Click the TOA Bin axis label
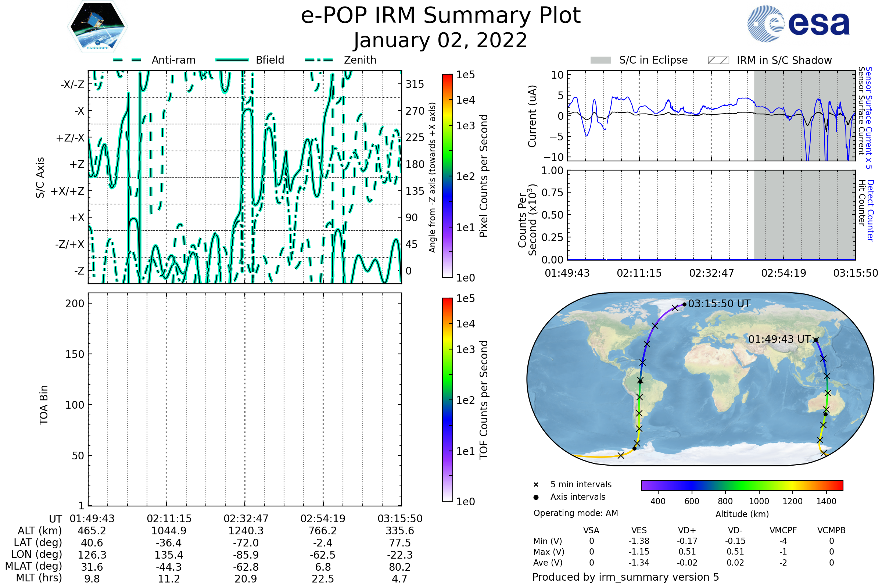The width and height of the screenshot is (882, 588). [44, 405]
